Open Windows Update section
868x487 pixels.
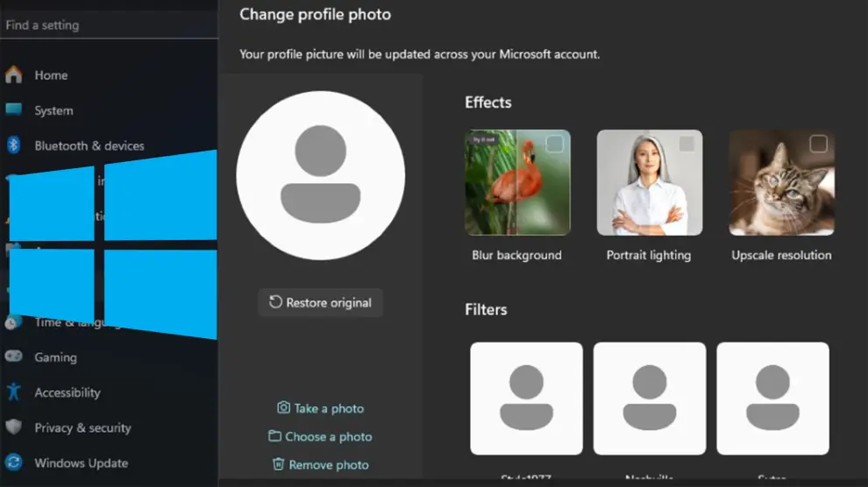click(81, 462)
